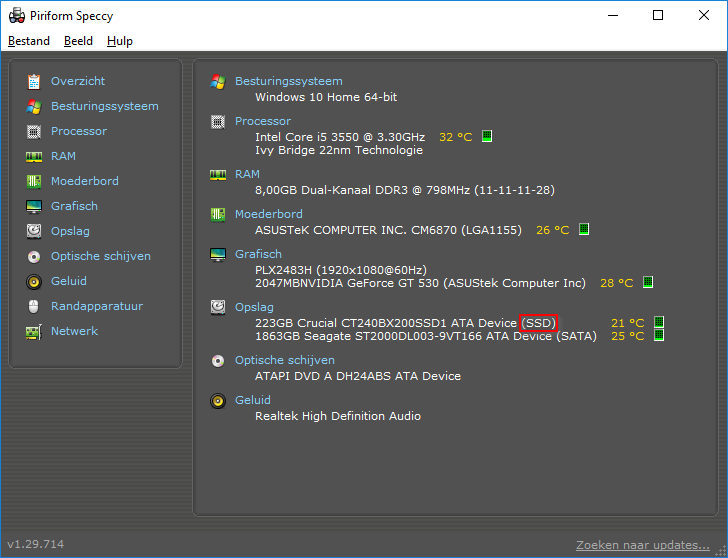Open the Bestand menu
Image resolution: width=728 pixels, height=558 pixels.
click(29, 41)
